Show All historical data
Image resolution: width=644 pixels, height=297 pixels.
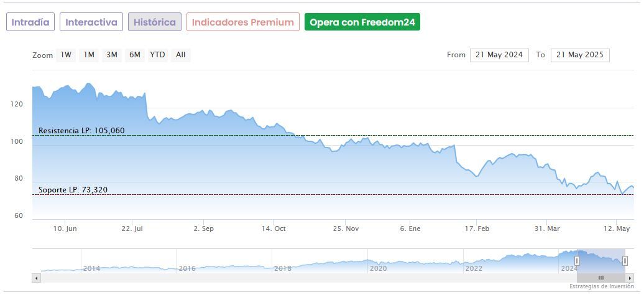coord(181,55)
